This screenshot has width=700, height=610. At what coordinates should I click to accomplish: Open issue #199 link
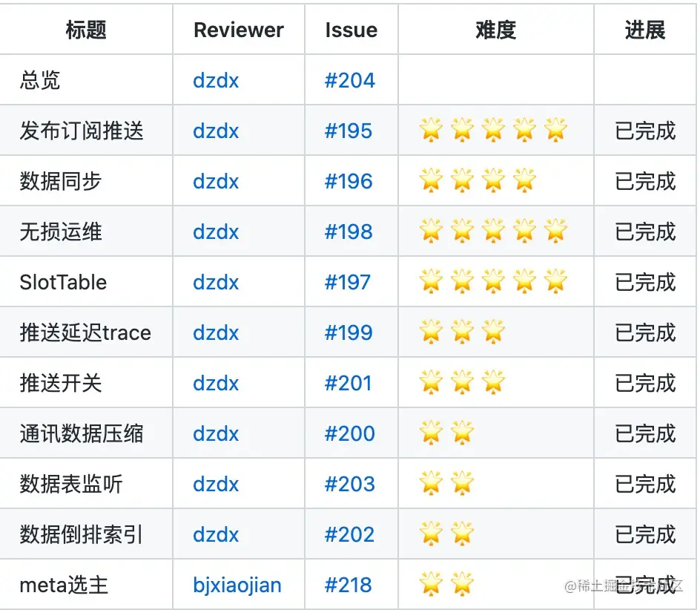click(349, 333)
